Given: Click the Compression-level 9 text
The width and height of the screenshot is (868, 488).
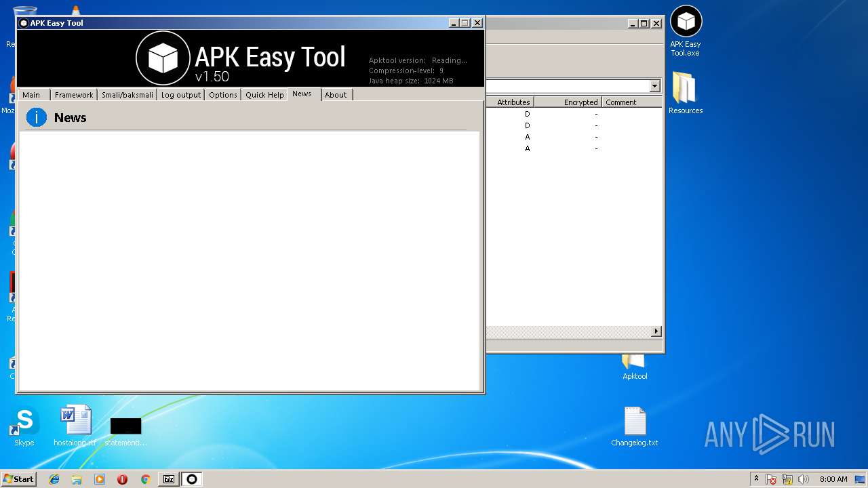Looking at the screenshot, I should pos(406,70).
